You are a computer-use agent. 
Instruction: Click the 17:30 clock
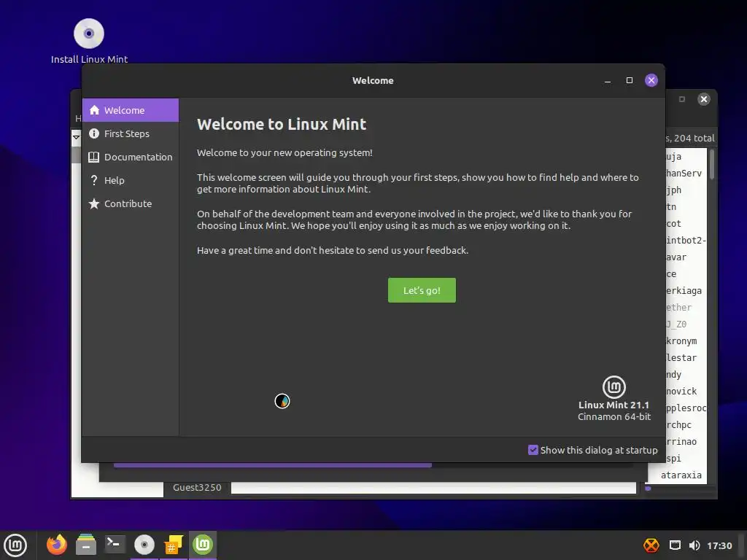719,545
